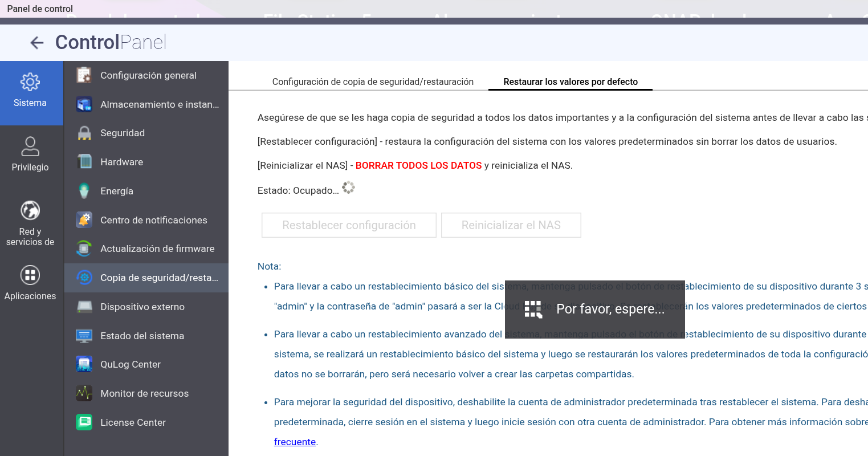868x456 pixels.
Task: Go to Almacenamiento e instantáneas
Action: [160, 104]
